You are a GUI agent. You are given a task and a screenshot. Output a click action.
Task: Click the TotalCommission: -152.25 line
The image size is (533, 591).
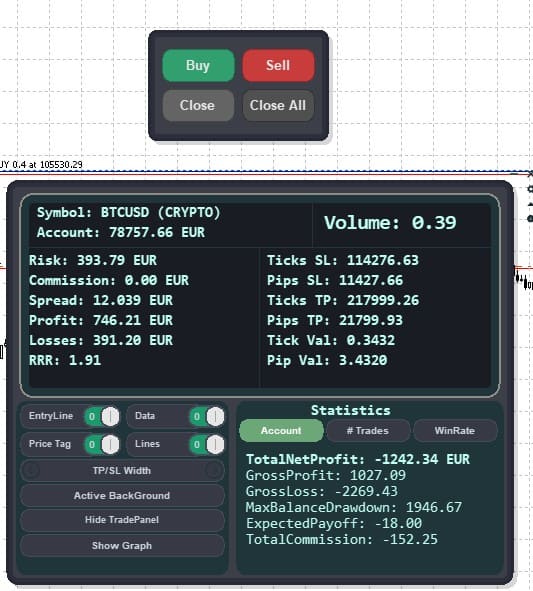[x=342, y=539]
